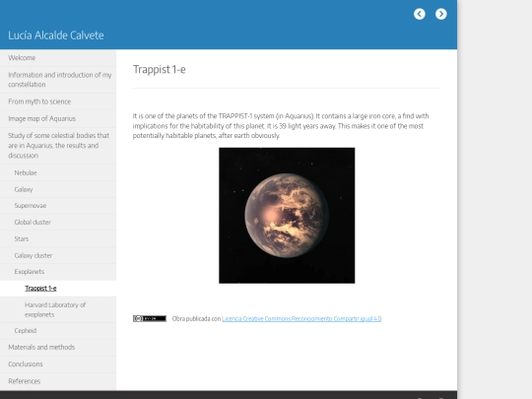The width and height of the screenshot is (532, 399).
Task: Select From myth to science
Action: (58, 101)
